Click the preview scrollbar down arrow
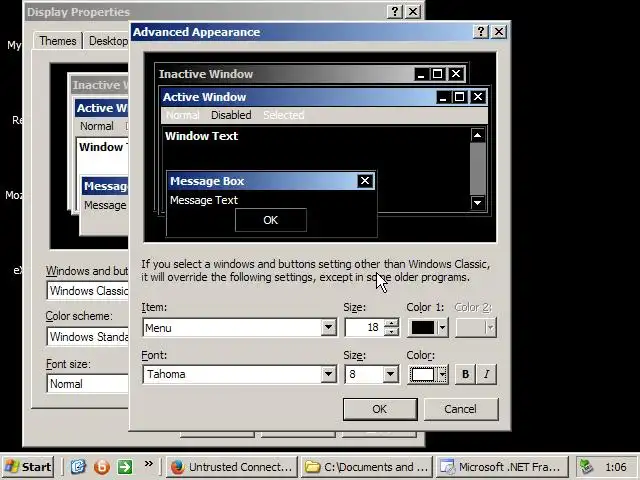 pyautogui.click(x=478, y=202)
